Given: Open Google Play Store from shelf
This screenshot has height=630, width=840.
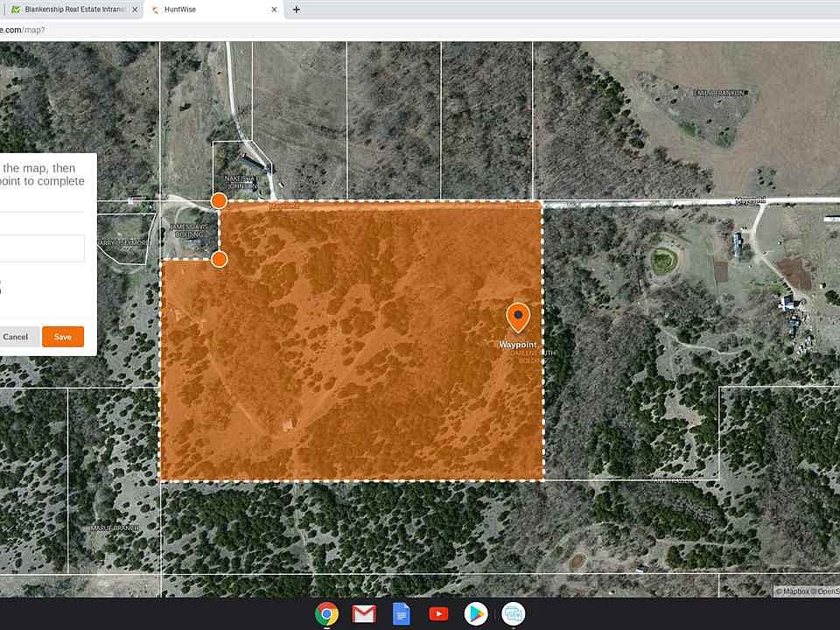Looking at the screenshot, I should [476, 614].
